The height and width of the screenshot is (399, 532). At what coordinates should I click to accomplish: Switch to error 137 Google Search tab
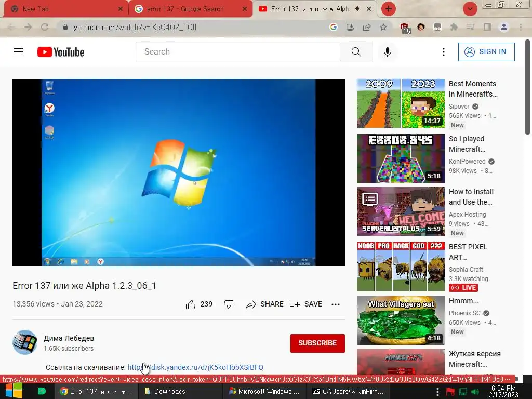click(x=190, y=9)
